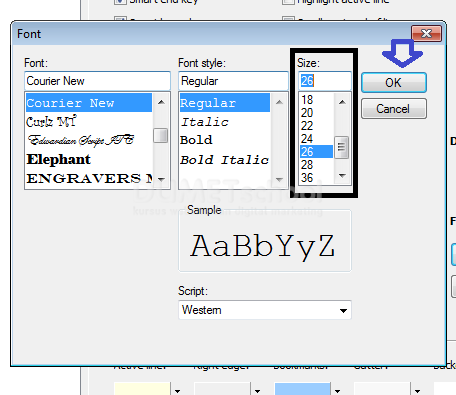Open the Script dropdown showing Western
The width and height of the screenshot is (456, 395).
[265, 310]
